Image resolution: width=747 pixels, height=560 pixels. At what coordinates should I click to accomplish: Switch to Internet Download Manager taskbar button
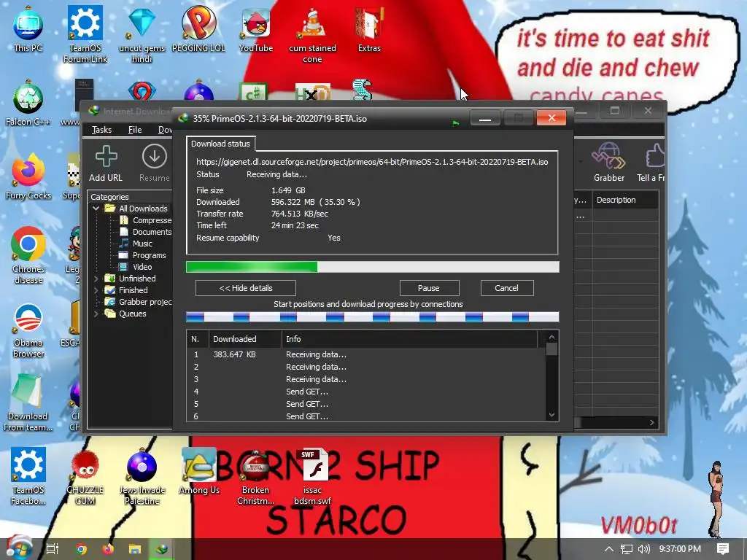coord(162,549)
